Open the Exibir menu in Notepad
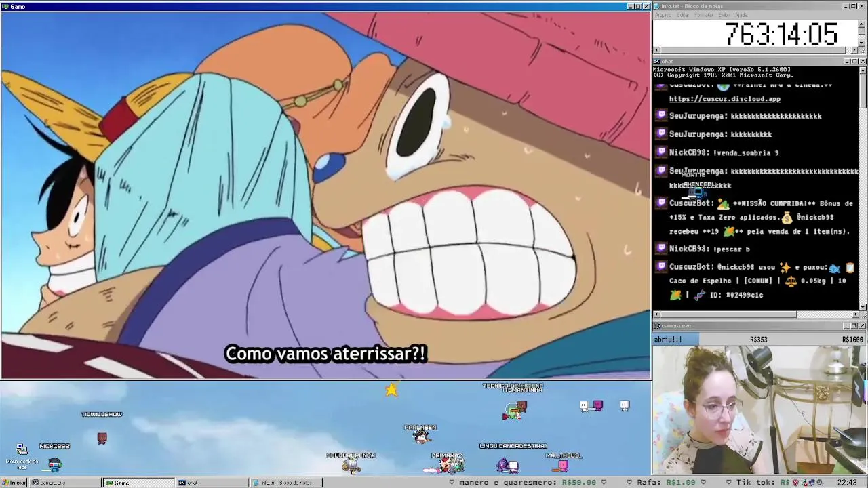868x488 pixels. coord(724,15)
